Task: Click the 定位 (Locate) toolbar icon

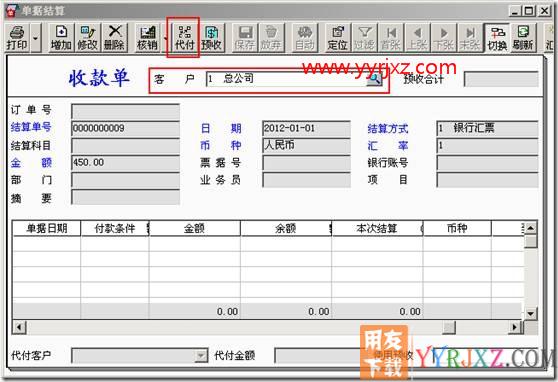Action: [337, 38]
